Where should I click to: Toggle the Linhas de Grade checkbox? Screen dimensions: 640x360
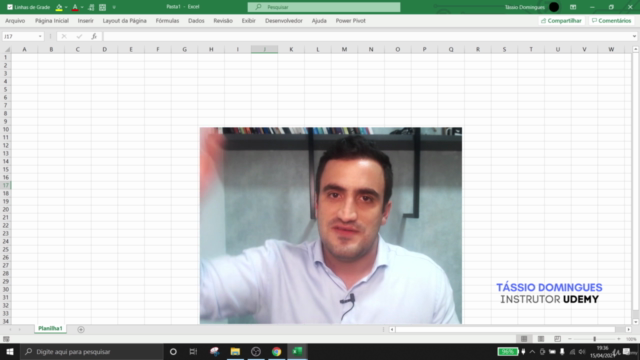coord(10,7)
